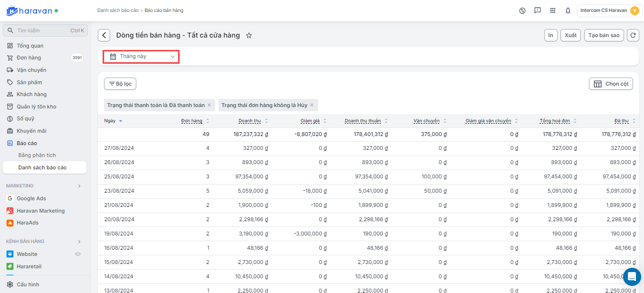Click the clock icon in the header
This screenshot has height=293, width=644.
pyautogui.click(x=522, y=10)
